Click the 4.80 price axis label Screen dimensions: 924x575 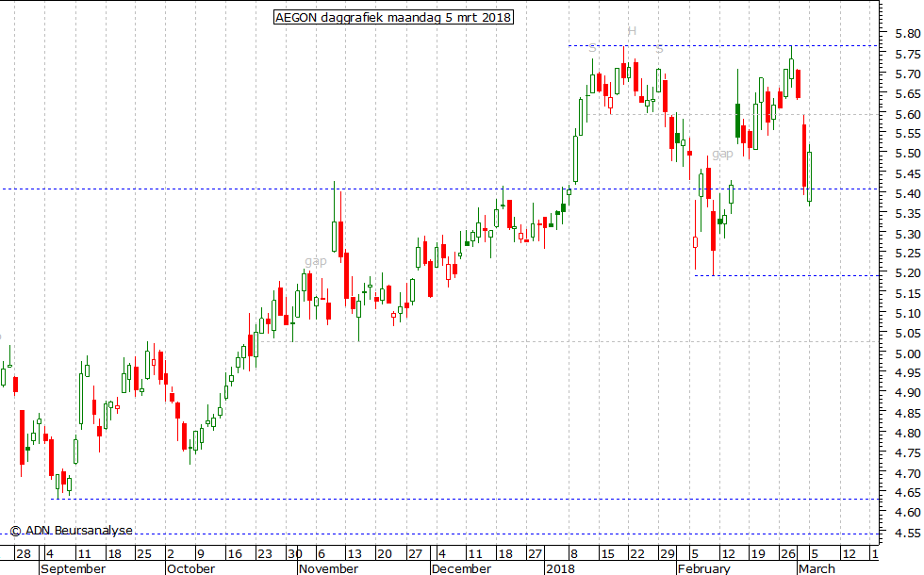tap(907, 433)
